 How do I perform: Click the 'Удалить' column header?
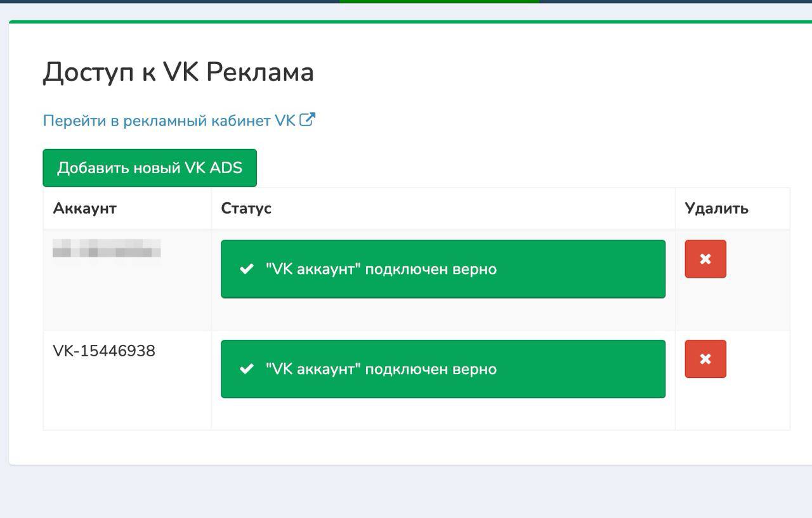(x=716, y=208)
